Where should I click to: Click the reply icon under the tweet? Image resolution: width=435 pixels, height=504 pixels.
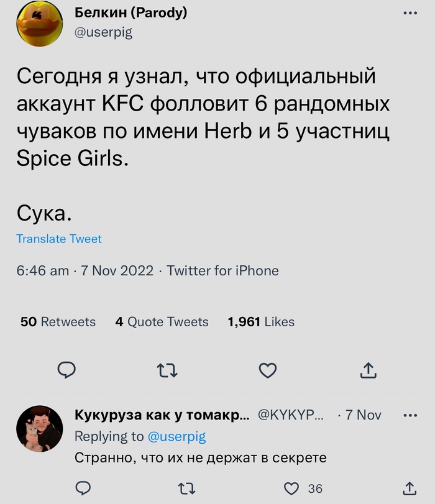66,370
